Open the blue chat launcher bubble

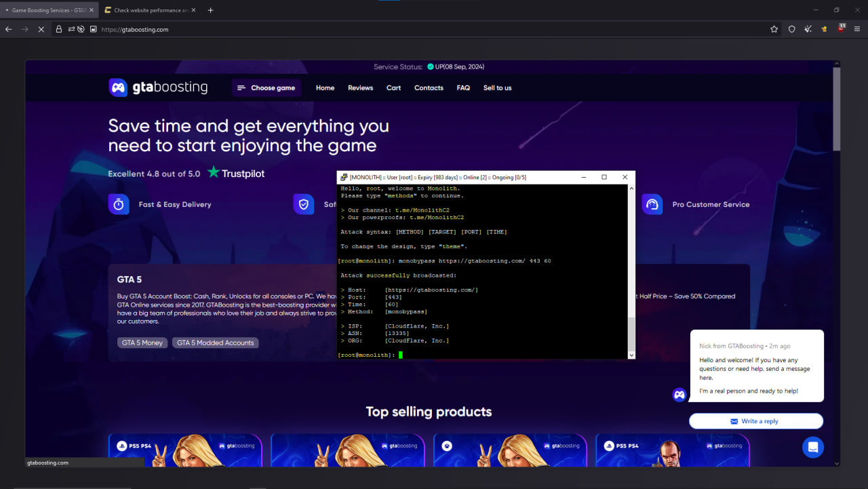click(813, 447)
